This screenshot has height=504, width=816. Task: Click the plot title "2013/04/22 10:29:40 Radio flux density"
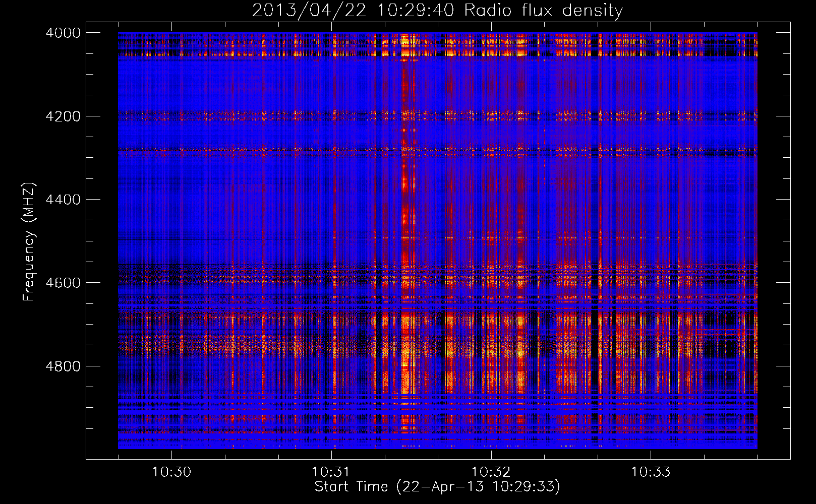click(x=437, y=11)
